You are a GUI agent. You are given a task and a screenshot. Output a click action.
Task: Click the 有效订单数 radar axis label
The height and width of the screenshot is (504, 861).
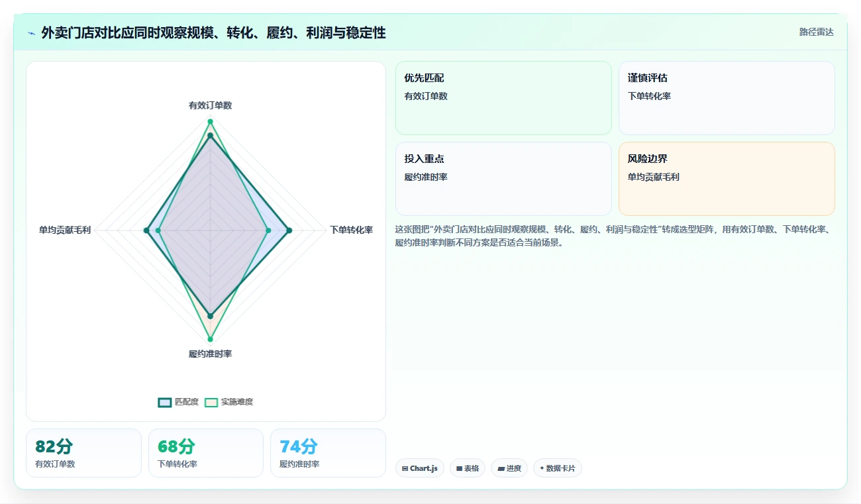click(211, 105)
